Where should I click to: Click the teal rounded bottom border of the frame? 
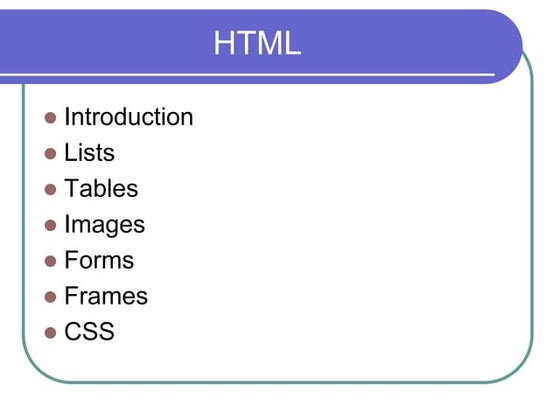click(x=279, y=382)
